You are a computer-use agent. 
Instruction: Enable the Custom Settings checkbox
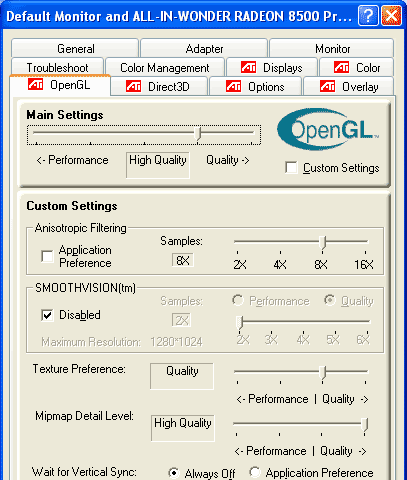click(x=291, y=167)
